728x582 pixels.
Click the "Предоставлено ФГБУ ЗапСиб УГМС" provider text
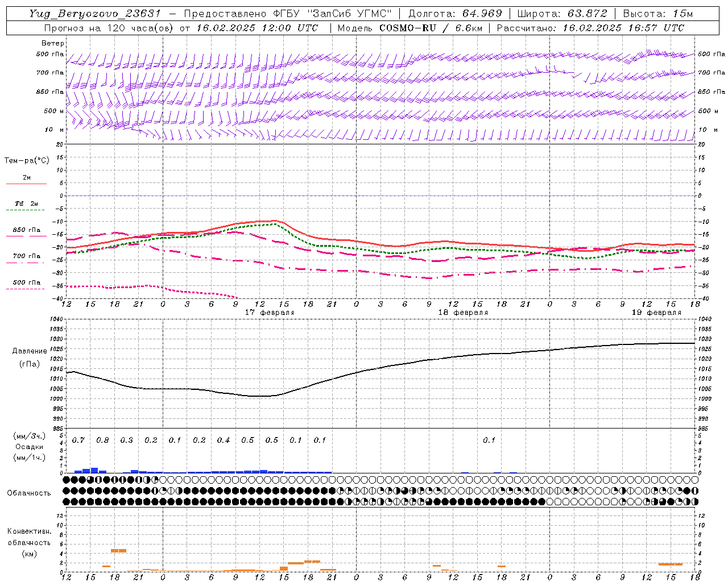288,14
